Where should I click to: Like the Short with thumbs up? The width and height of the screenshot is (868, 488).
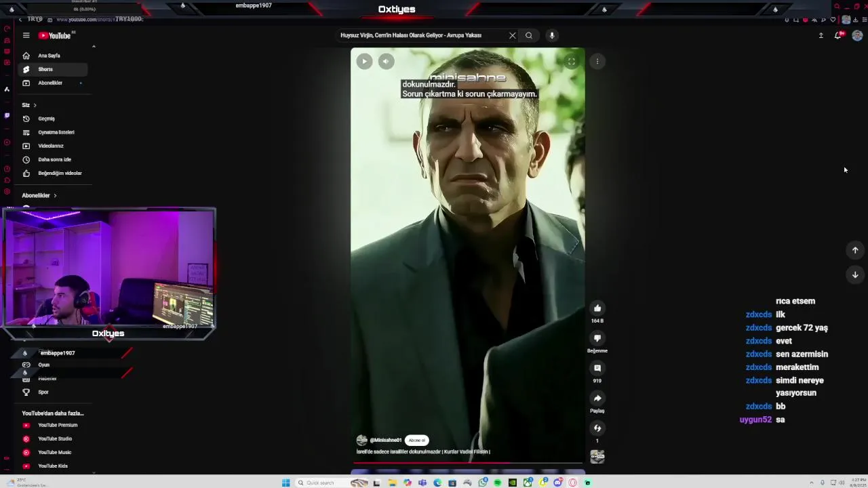[x=597, y=308]
